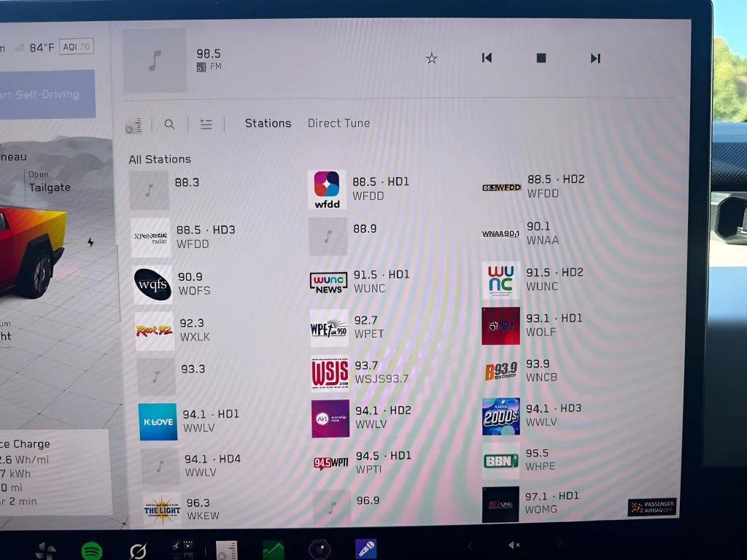Skip to the next station

click(x=595, y=58)
